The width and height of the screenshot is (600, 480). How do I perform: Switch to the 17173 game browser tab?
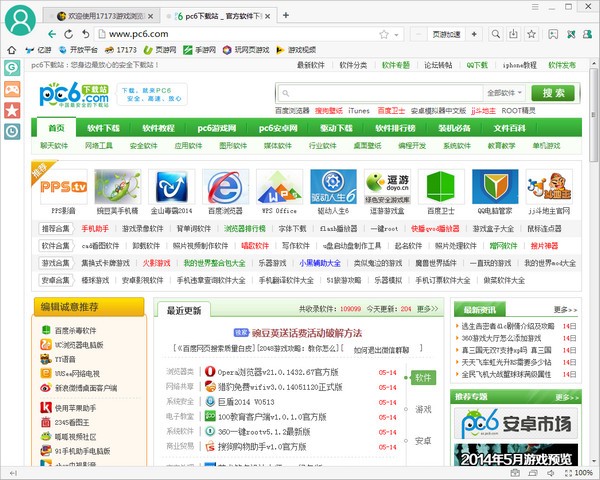pos(100,16)
